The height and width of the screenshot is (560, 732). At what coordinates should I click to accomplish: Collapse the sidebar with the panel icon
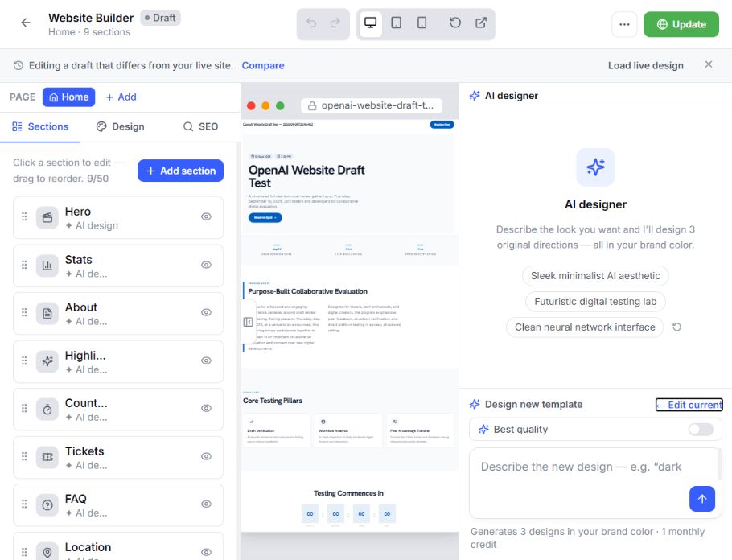[248, 322]
